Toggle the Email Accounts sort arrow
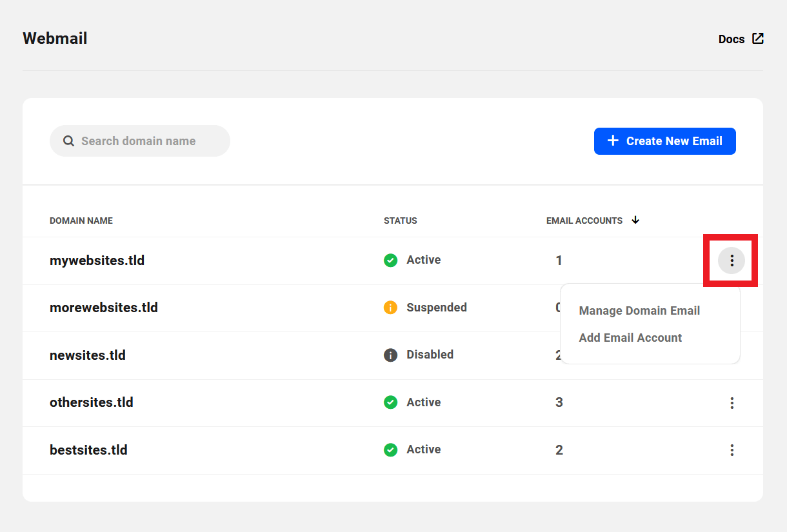Screen dimensions: 787x532 point(635,220)
